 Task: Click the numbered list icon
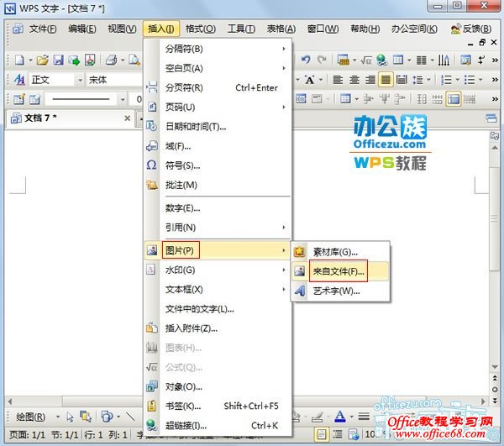point(446,79)
